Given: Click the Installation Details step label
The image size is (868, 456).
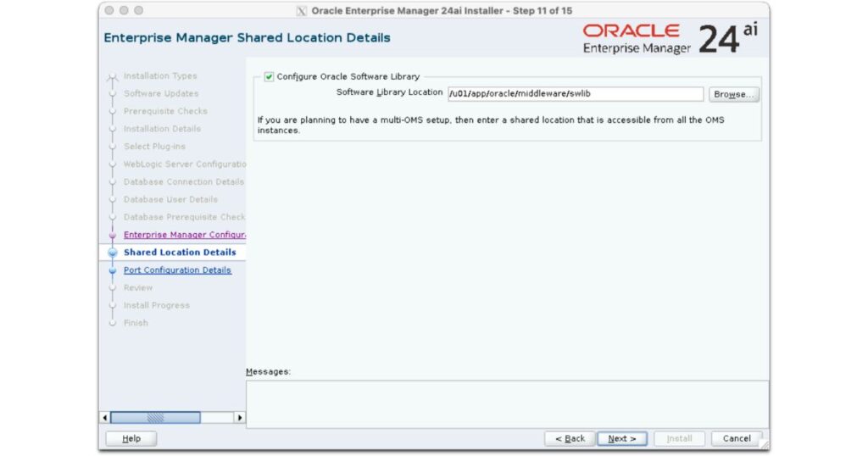Looking at the screenshot, I should pyautogui.click(x=162, y=129).
